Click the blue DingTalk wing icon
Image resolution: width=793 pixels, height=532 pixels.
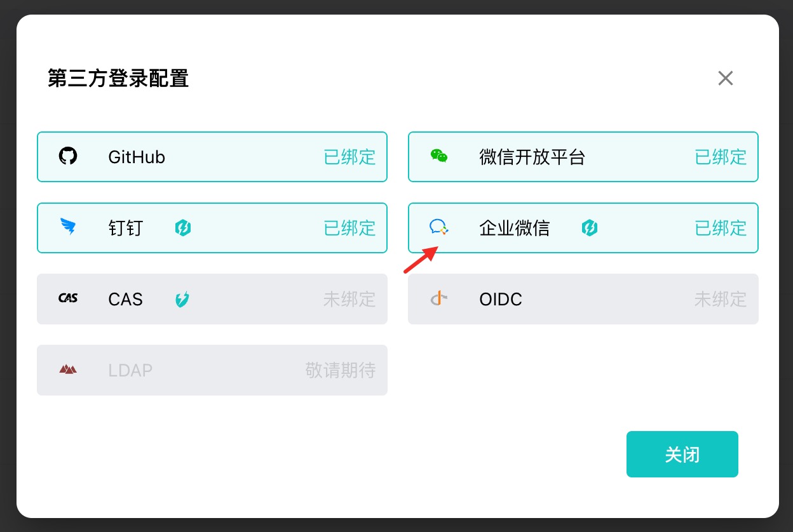[x=68, y=227]
